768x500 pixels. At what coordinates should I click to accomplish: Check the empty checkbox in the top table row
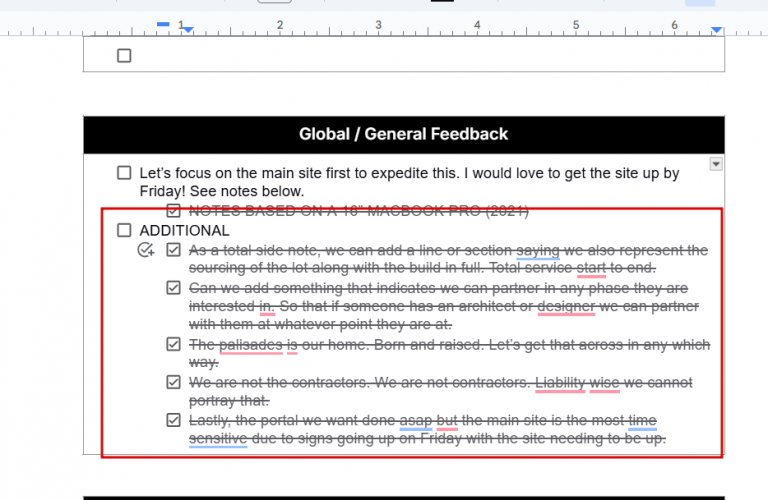coord(124,55)
